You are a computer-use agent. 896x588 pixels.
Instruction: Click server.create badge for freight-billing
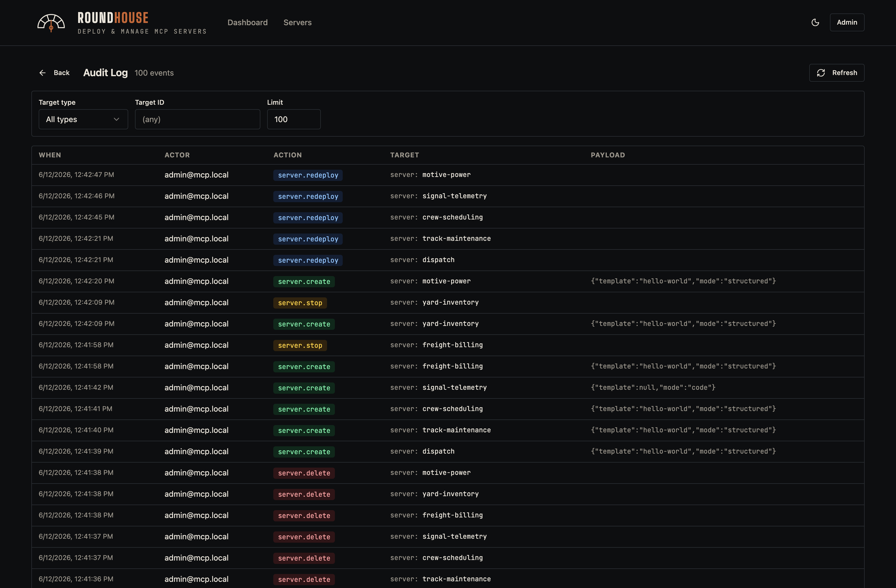point(304,367)
